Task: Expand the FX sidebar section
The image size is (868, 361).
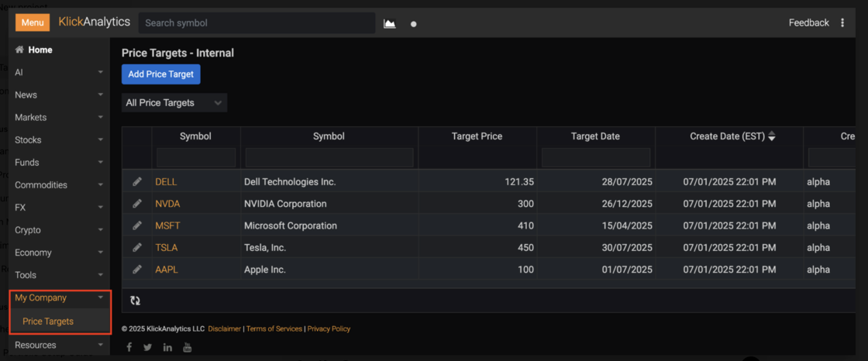Action: coord(59,208)
